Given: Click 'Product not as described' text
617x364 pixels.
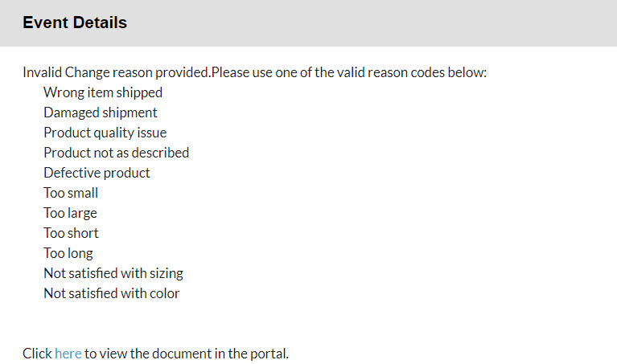Looking at the screenshot, I should pyautogui.click(x=116, y=153).
